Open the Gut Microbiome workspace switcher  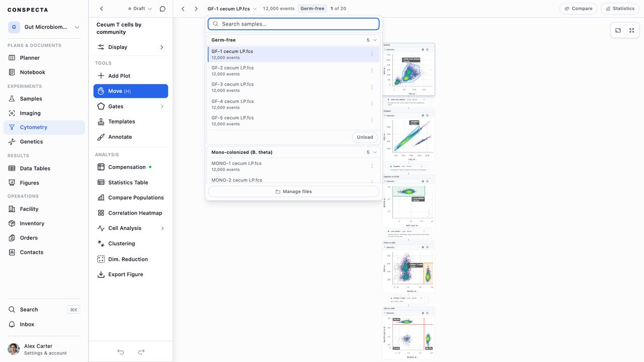click(44, 27)
